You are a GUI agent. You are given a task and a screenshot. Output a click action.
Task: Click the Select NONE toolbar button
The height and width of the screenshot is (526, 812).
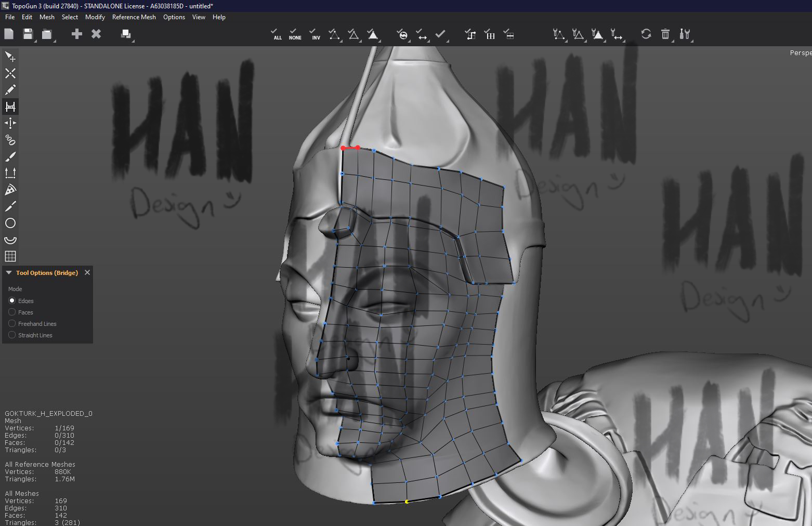click(x=295, y=34)
